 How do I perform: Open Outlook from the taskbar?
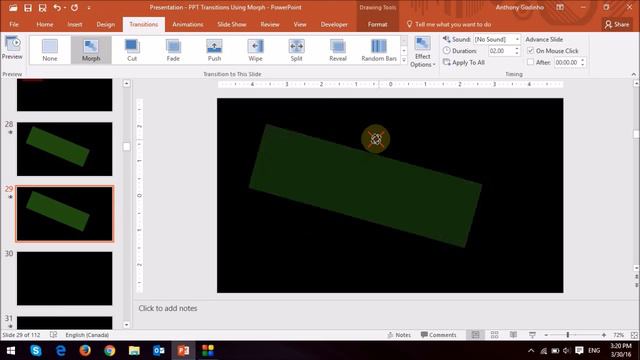click(x=159, y=350)
